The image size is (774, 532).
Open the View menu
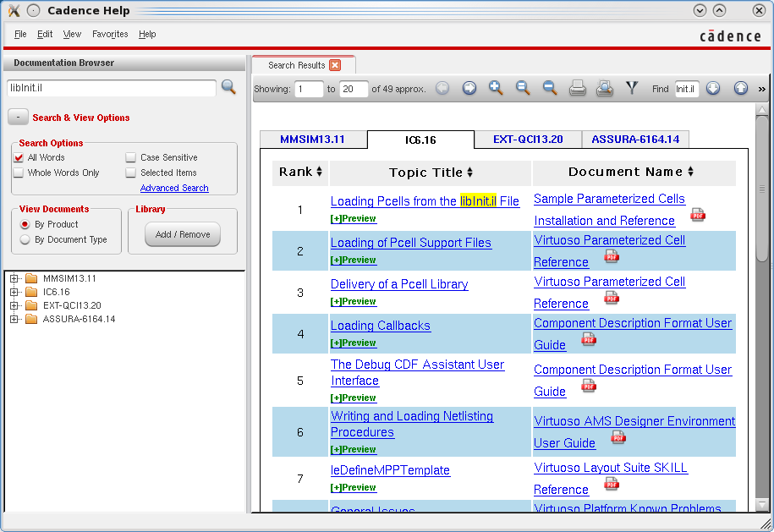[72, 34]
